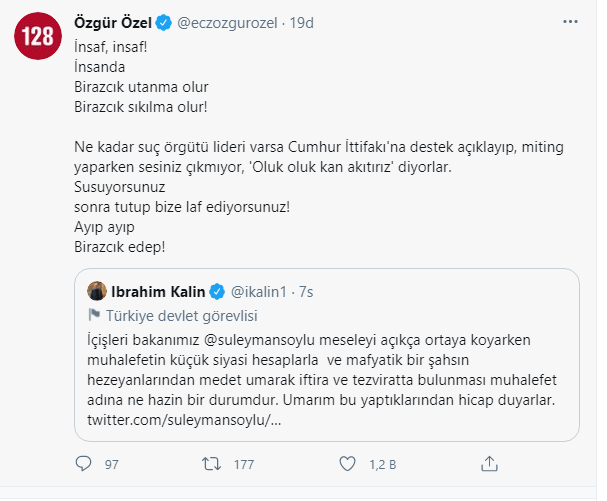Click the reply speech bubble icon
607x501 pixels.
point(83,463)
